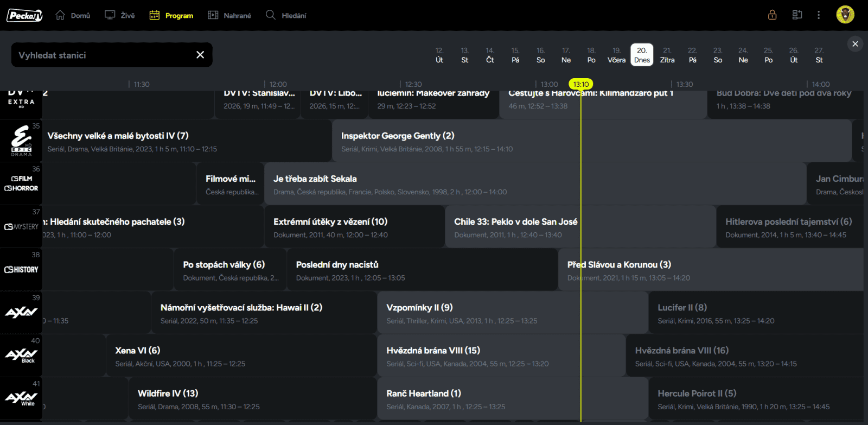The image size is (868, 425).
Task: Select date 25. Po
Action: pos(769,55)
